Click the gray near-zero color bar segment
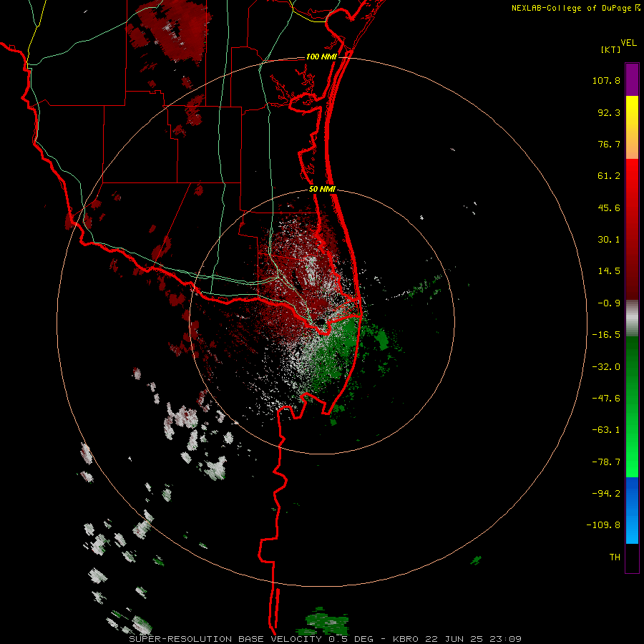 click(632, 318)
